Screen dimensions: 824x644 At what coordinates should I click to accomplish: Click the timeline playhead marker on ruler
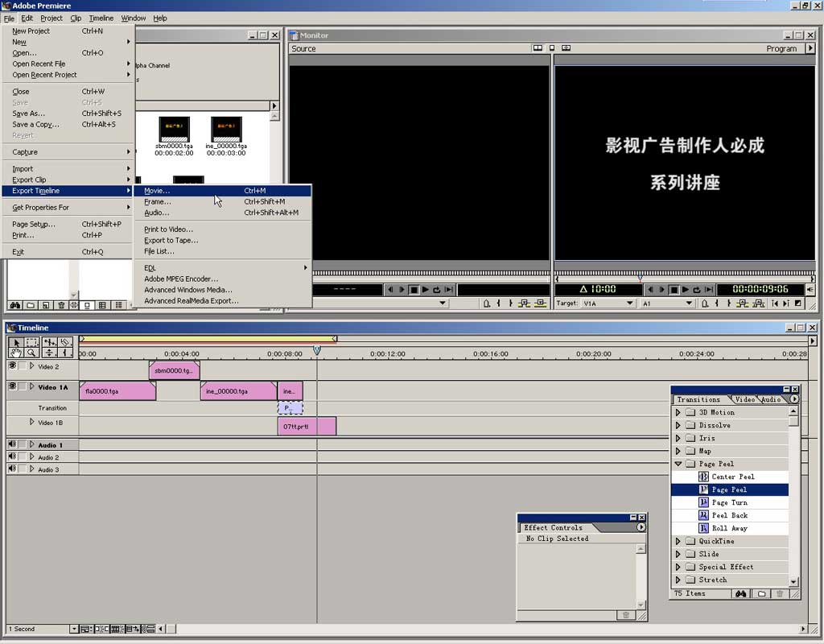coord(317,350)
